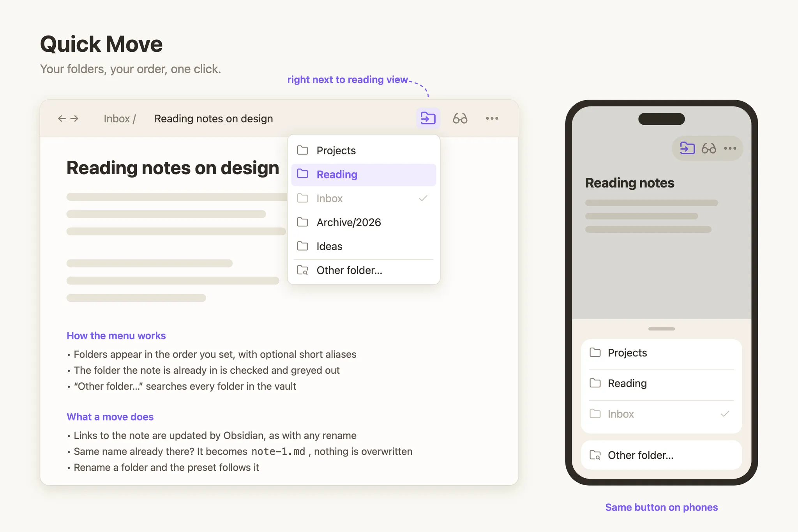Click the checked Inbox entry in desktop menu
The image size is (798, 532).
click(364, 198)
